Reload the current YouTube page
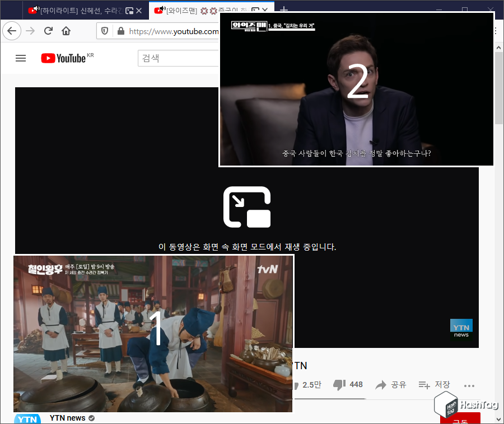This screenshot has width=504, height=424. tap(48, 31)
